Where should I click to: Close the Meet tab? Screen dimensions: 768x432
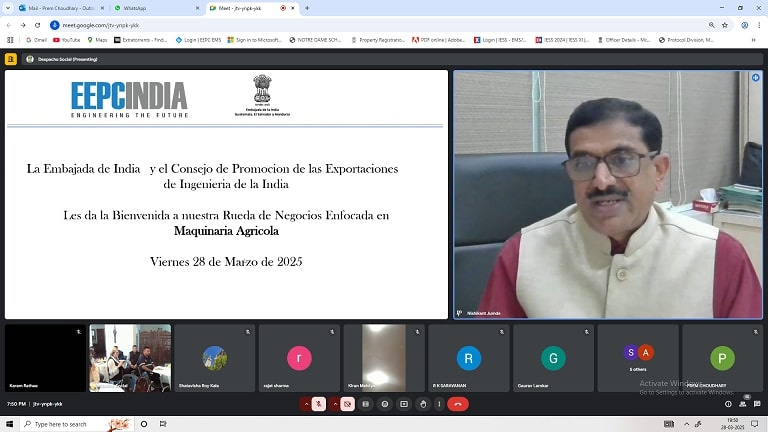pos(293,8)
